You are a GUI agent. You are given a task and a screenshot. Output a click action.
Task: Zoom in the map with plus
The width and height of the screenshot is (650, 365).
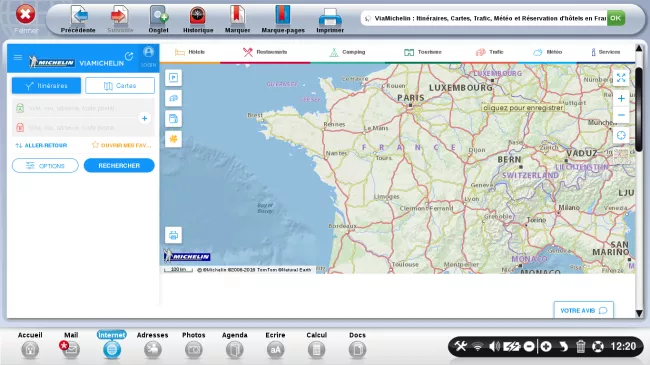point(621,99)
